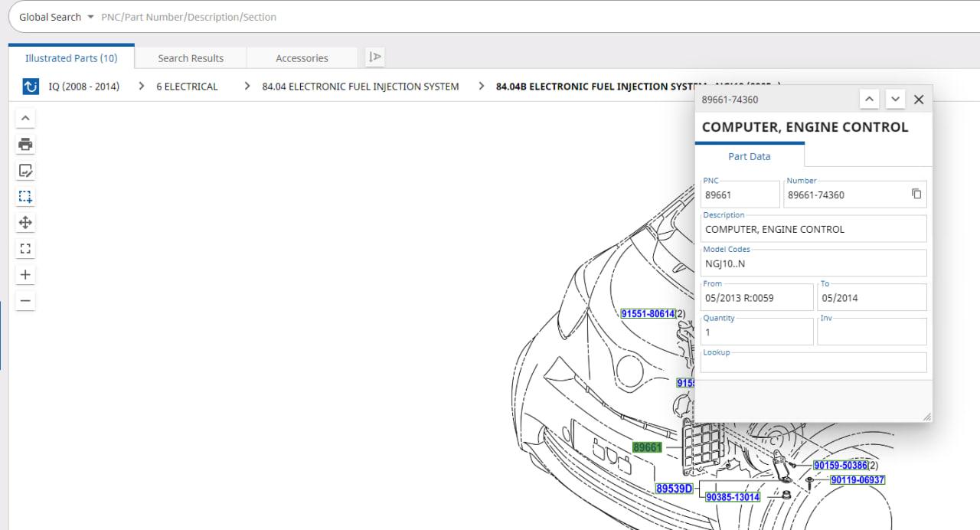Go to next part using down arrow
The width and height of the screenshot is (980, 530).
895,100
